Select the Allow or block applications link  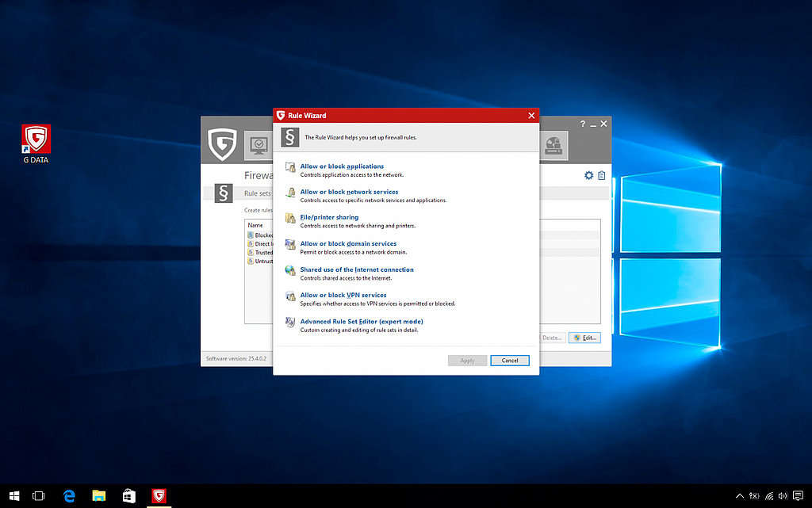(x=342, y=166)
